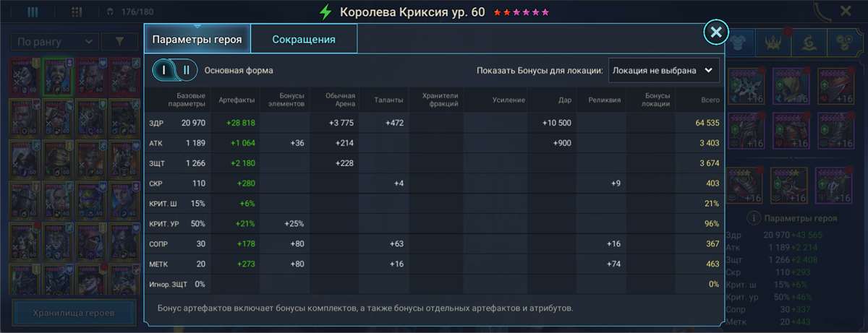This screenshot has height=333, width=868.
Task: Switch hero list to column view
Action: (x=32, y=12)
